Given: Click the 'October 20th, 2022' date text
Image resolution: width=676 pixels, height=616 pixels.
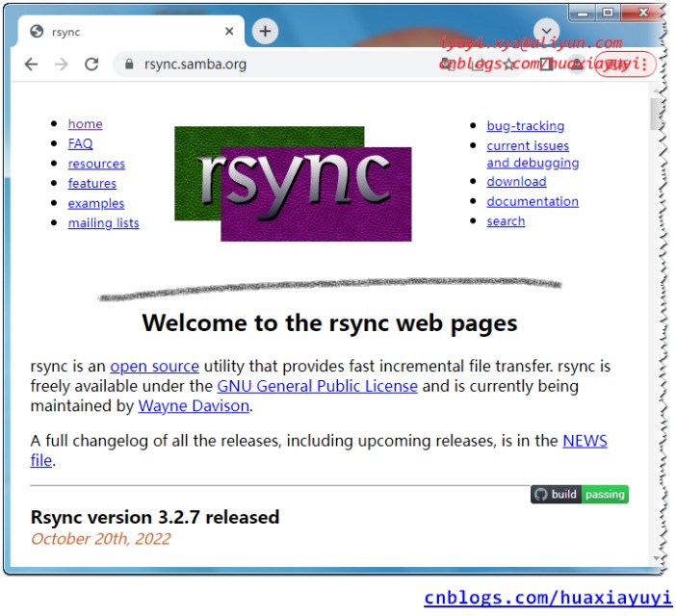Looking at the screenshot, I should (101, 539).
